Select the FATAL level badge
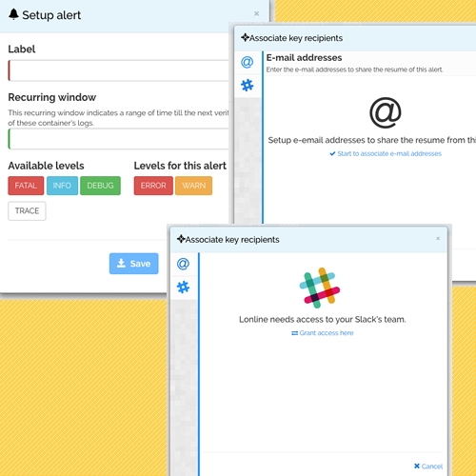Screen dimensions: 476x476 pos(26,186)
